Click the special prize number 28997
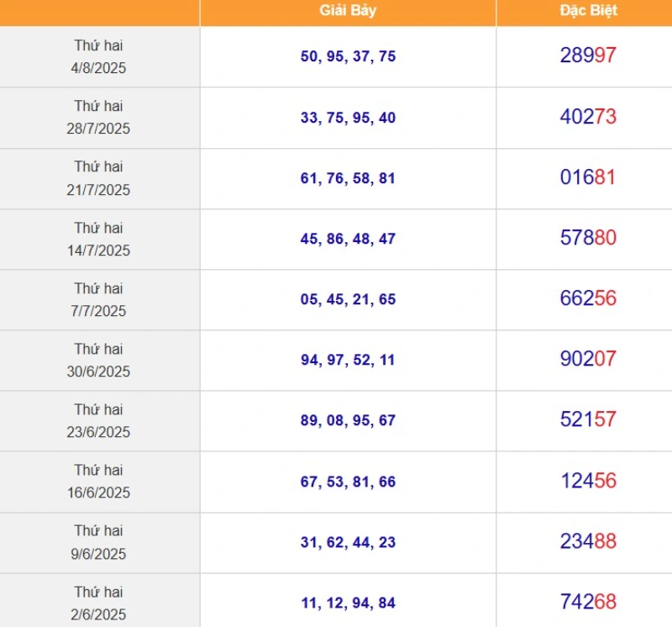 (x=588, y=55)
